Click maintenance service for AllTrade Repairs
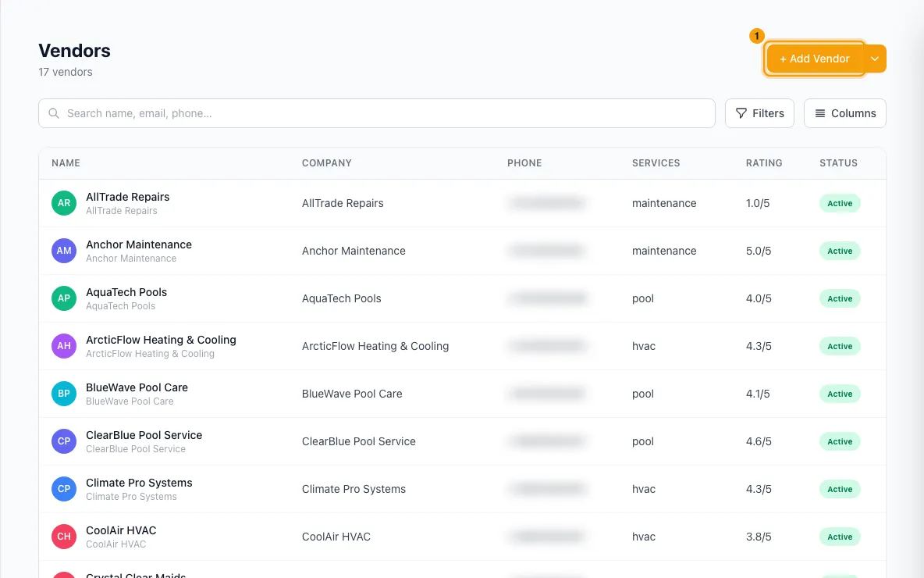924x578 pixels. point(664,204)
